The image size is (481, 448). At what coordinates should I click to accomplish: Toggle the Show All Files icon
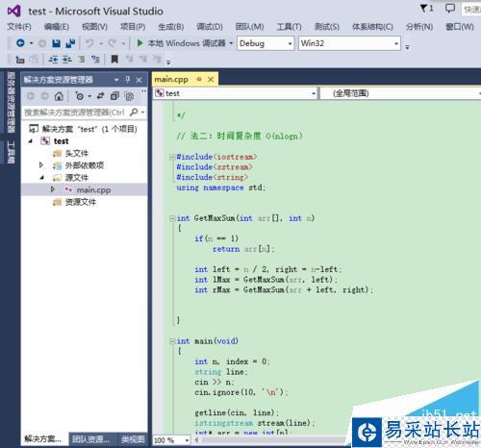(129, 96)
